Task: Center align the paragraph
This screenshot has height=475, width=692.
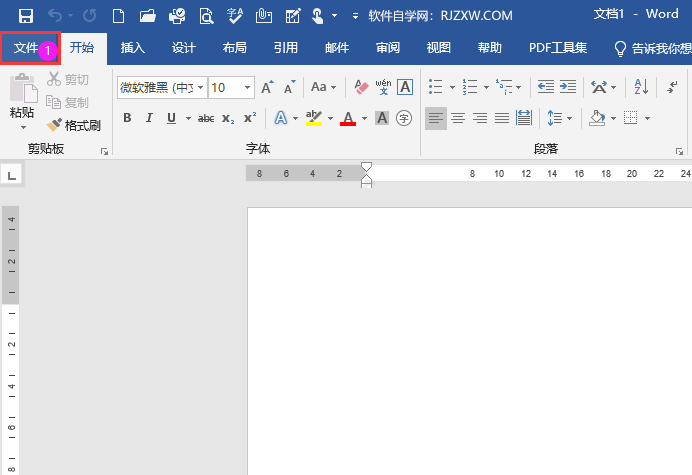Action: tap(458, 118)
